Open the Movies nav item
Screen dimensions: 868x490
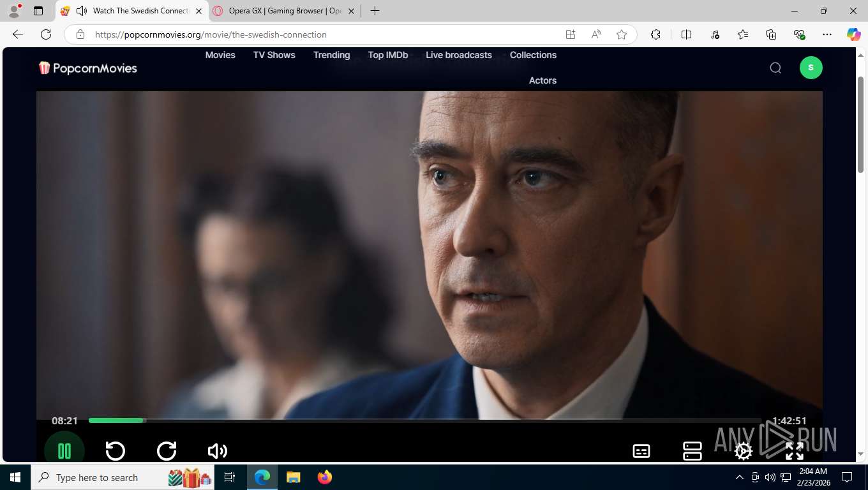[x=220, y=55]
